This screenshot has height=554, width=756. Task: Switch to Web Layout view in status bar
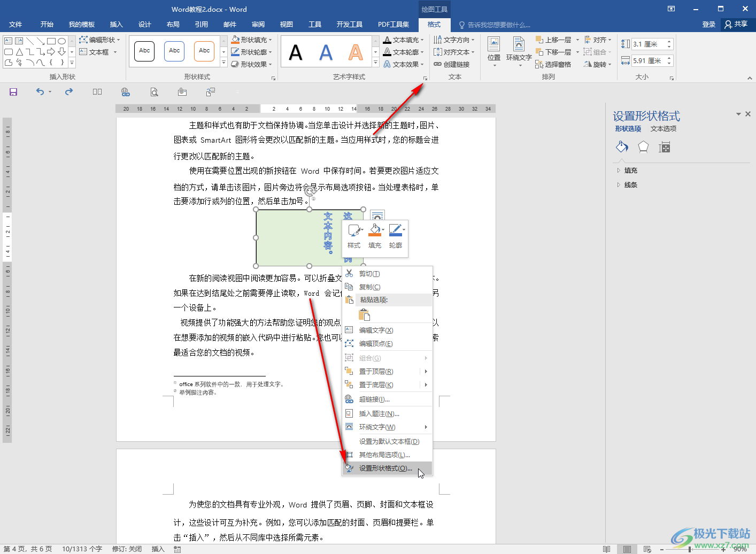click(647, 549)
